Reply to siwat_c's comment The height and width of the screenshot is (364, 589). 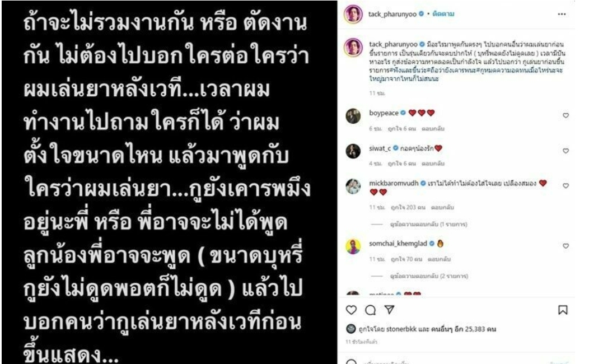[433, 164]
